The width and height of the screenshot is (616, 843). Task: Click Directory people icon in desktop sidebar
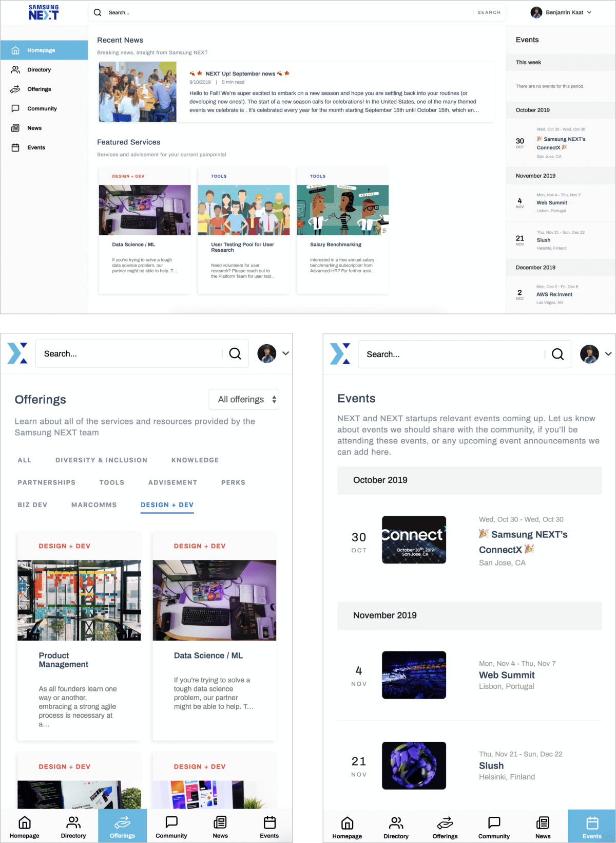[15, 70]
